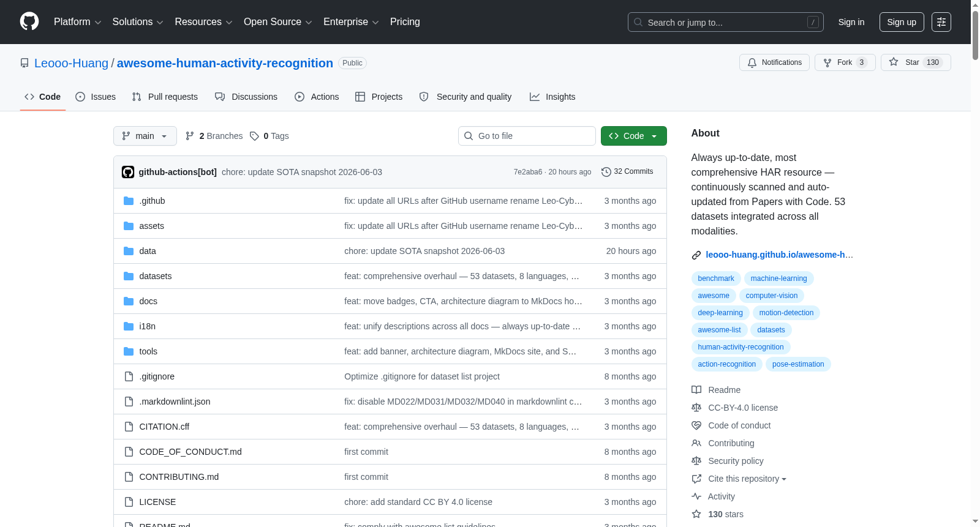
Task: View the 2 Branches link
Action: point(214,136)
